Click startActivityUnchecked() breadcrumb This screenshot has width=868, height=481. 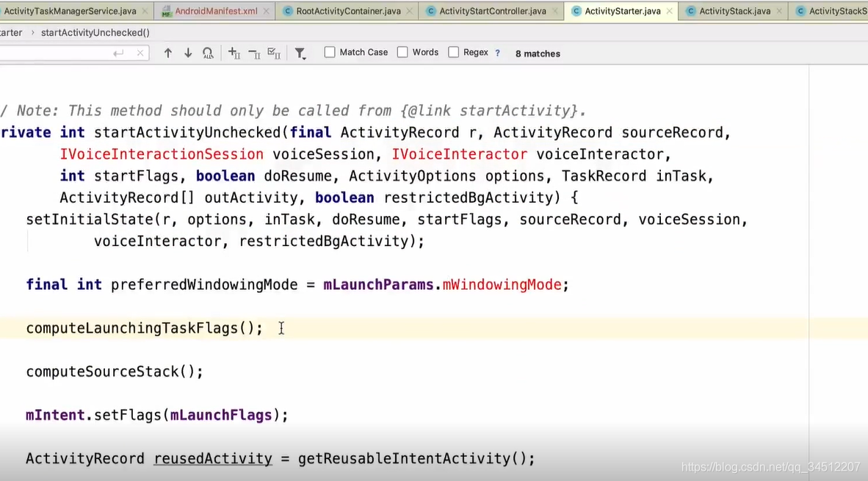(95, 32)
